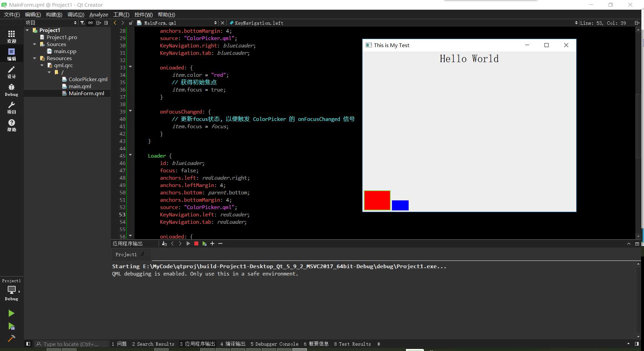Viewport: 644px width, 351px height.
Task: Select the Project1 output tab
Action: pyautogui.click(x=131, y=254)
